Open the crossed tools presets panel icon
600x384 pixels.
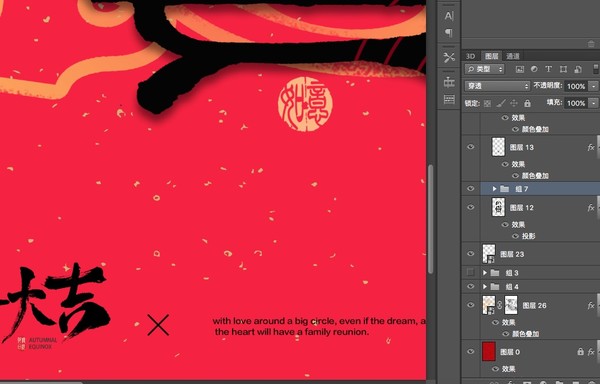coord(449,57)
